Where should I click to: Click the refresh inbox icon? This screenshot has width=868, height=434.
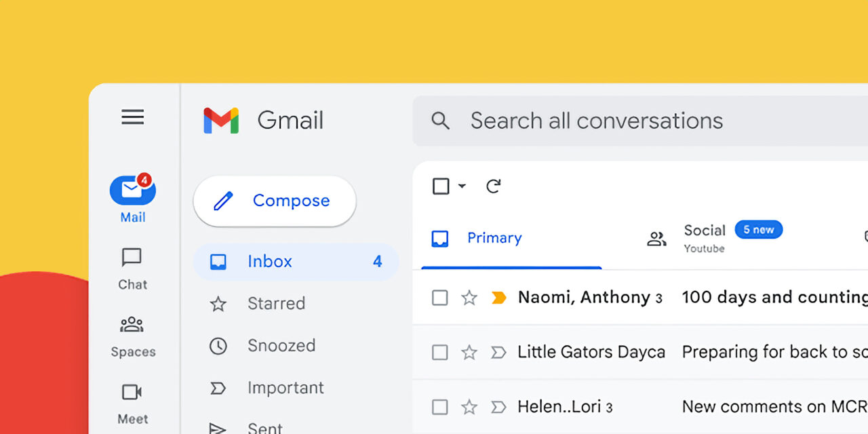pos(494,186)
